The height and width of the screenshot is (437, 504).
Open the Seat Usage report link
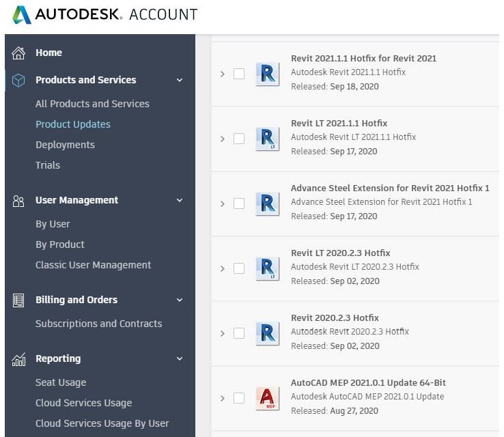[61, 382]
